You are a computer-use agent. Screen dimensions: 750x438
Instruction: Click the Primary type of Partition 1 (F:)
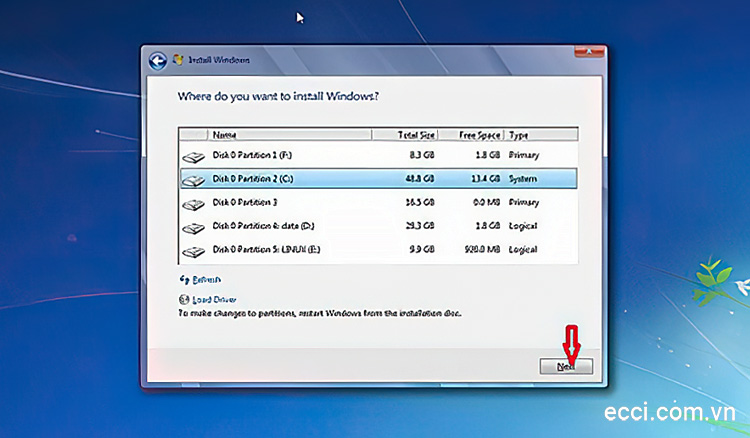(524, 155)
